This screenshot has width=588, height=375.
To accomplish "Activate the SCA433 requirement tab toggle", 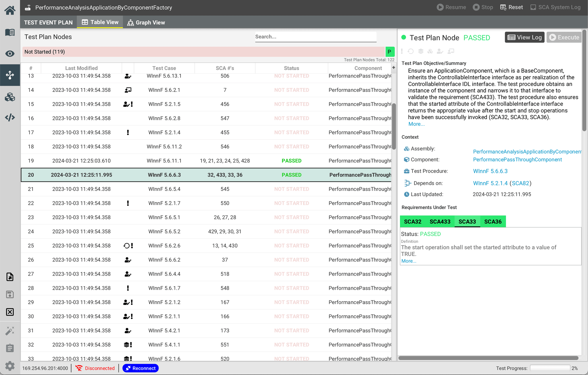I will [x=440, y=221].
